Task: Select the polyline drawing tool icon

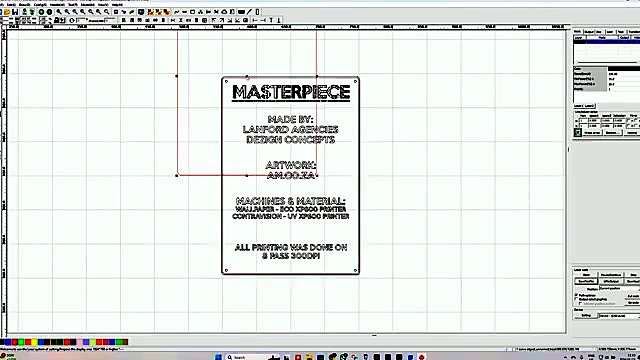Action: 176,12
